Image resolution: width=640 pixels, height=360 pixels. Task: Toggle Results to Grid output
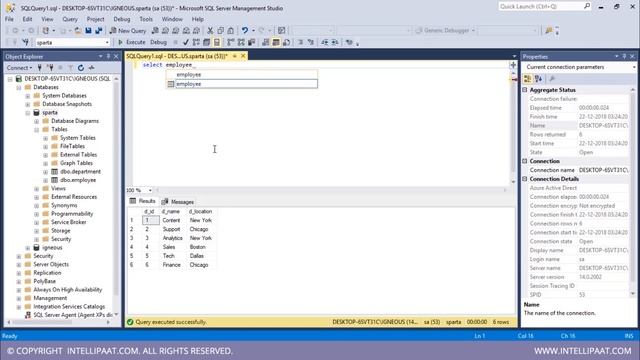tap(276, 42)
